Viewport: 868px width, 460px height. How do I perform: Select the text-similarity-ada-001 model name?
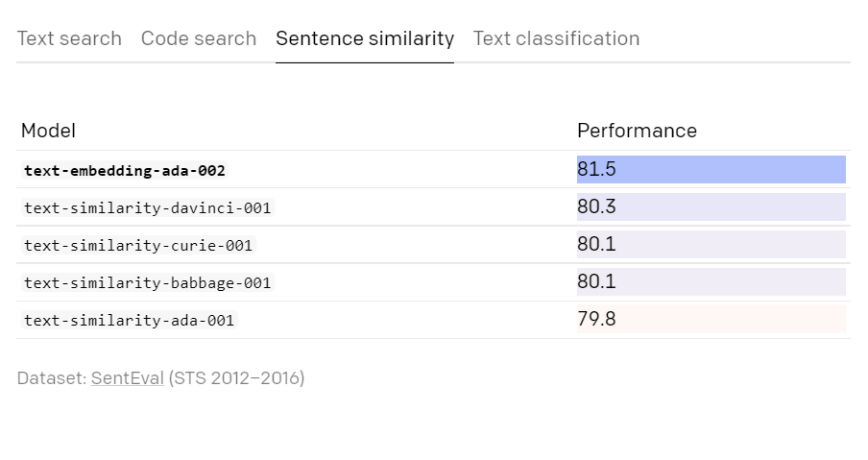pos(129,320)
